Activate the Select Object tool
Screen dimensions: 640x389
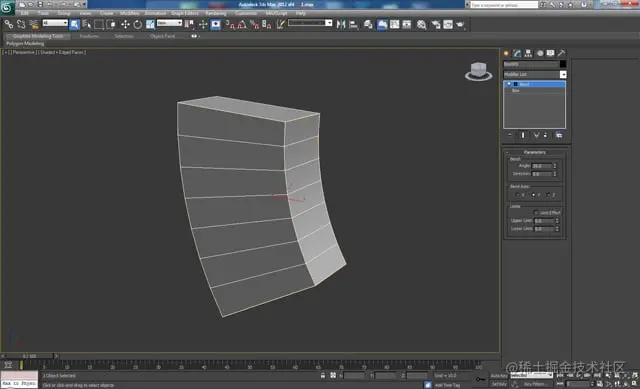click(75, 24)
